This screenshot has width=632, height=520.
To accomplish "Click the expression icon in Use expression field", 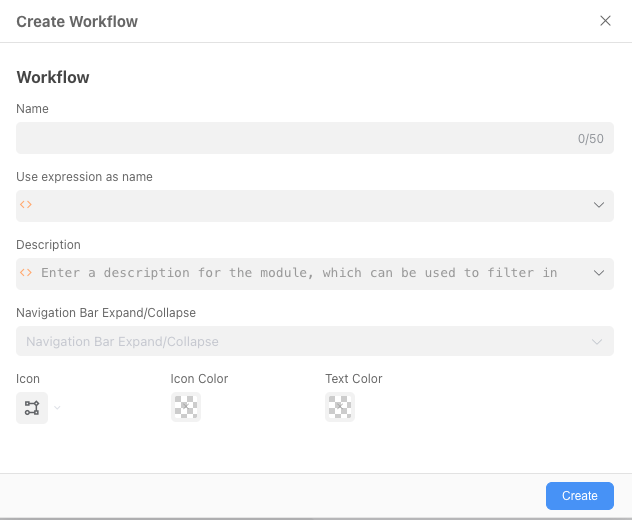I will pyautogui.click(x=26, y=205).
